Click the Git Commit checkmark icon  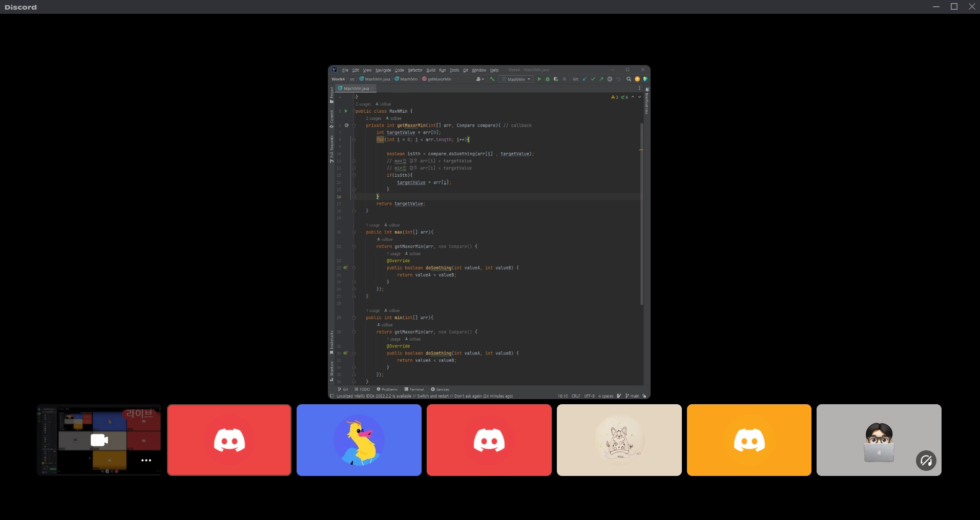593,79
